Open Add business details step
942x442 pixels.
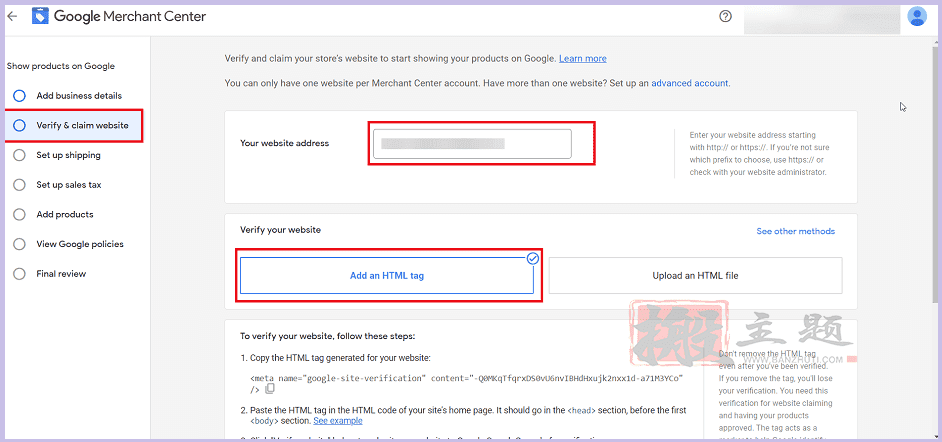pyautogui.click(x=79, y=96)
